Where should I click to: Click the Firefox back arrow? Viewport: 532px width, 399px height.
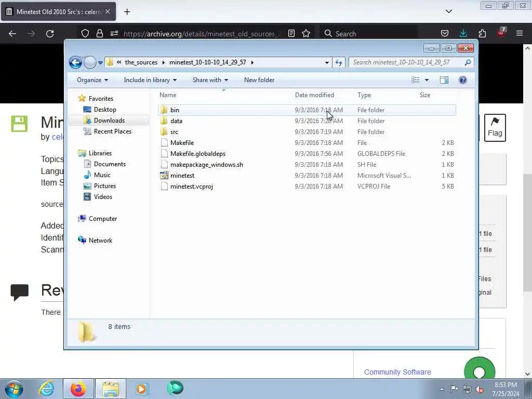(12, 34)
